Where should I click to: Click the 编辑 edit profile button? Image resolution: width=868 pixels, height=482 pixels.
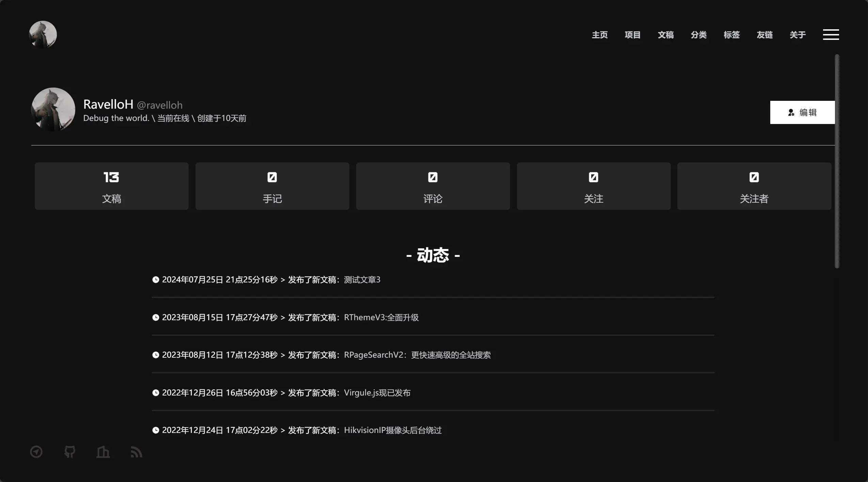802,112
